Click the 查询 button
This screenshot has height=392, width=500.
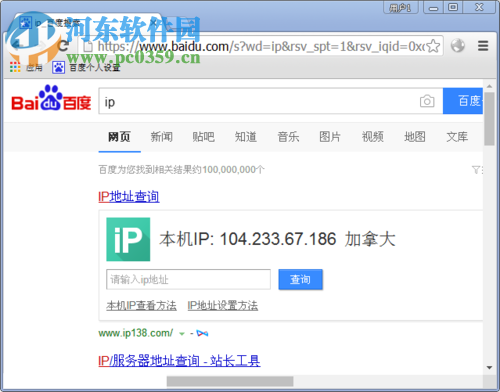301,279
